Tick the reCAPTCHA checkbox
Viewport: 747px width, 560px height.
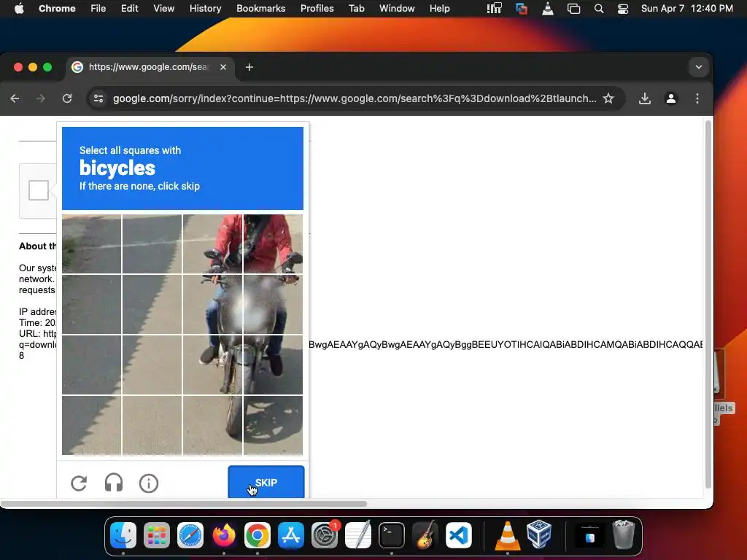click(x=39, y=190)
